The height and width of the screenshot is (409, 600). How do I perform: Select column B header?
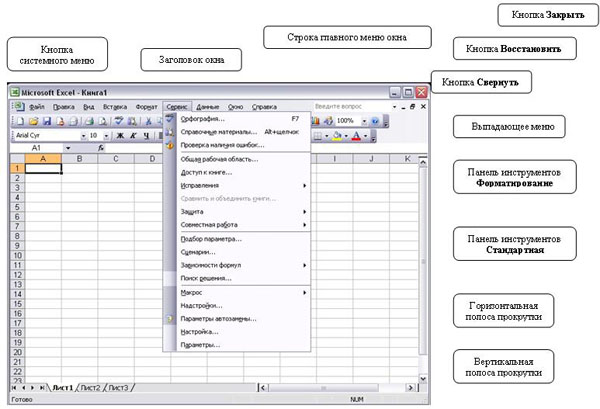80,158
